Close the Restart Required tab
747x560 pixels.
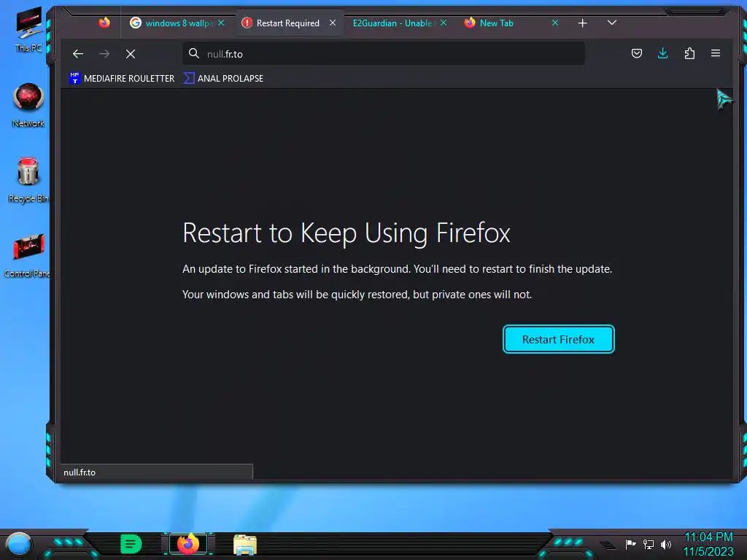(333, 23)
